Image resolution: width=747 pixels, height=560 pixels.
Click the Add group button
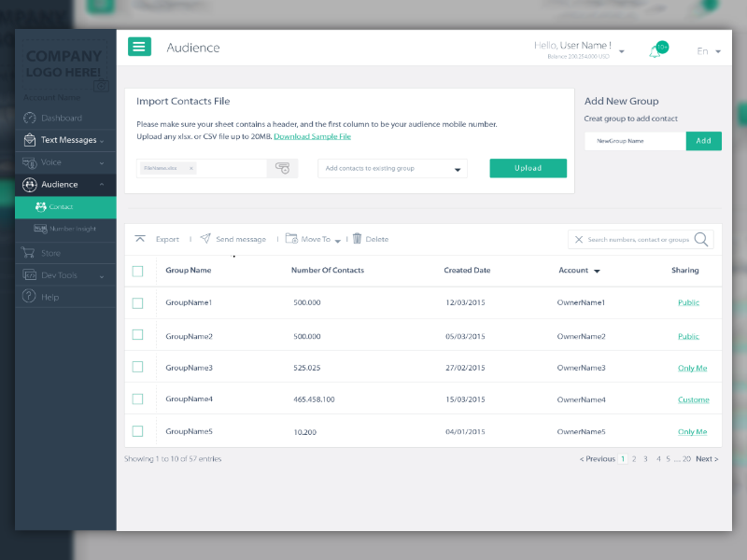[704, 141]
